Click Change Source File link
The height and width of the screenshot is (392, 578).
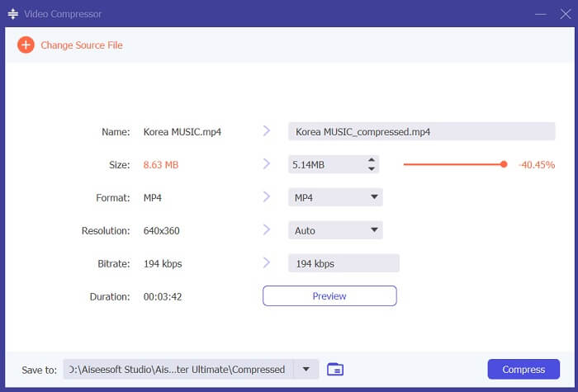[x=81, y=45]
